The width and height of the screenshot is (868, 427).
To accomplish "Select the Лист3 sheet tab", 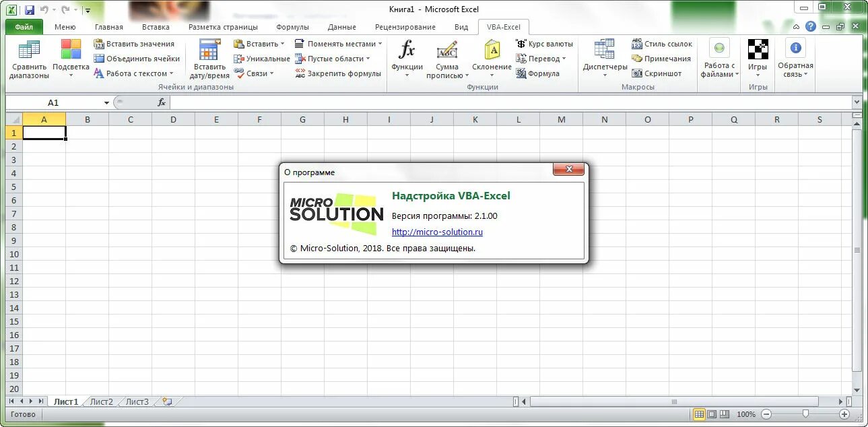I will (x=137, y=401).
